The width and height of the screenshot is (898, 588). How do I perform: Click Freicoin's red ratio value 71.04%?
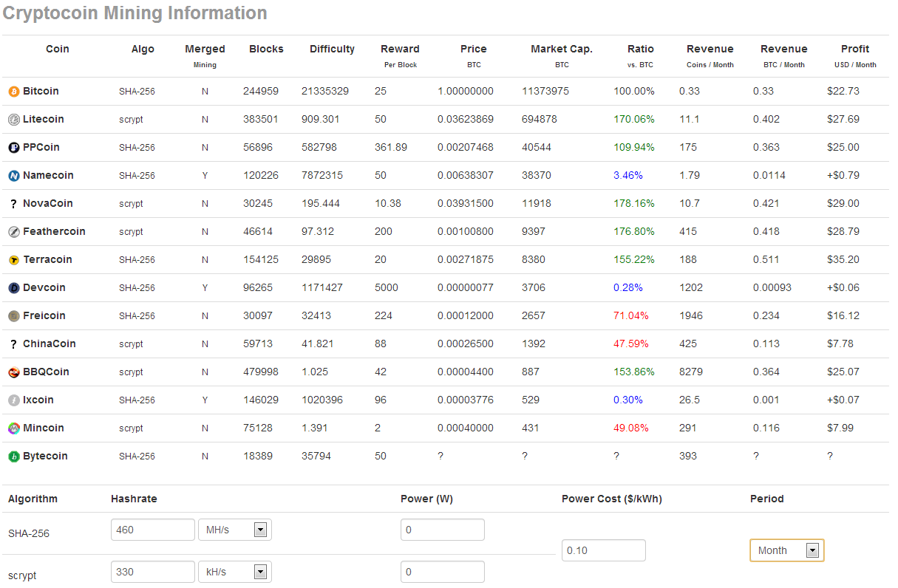coord(631,315)
